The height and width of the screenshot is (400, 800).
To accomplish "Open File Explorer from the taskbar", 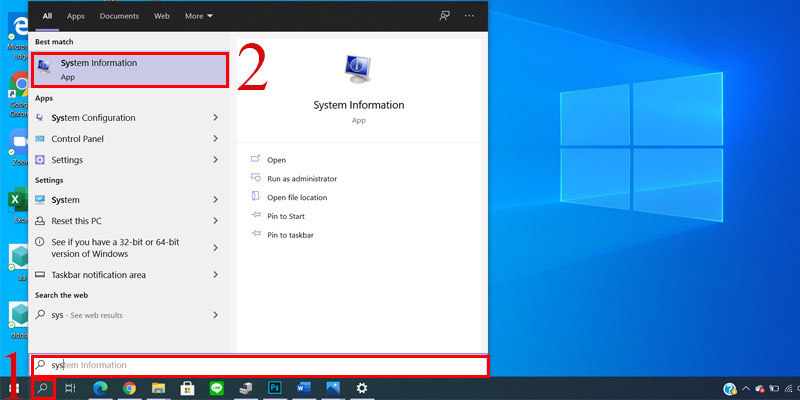I will (x=159, y=389).
